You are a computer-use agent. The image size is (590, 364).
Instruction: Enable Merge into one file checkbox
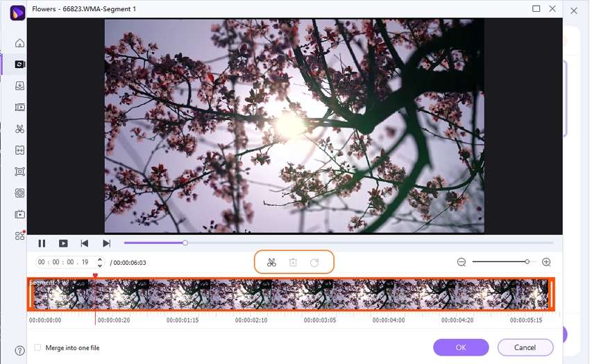tap(37, 347)
